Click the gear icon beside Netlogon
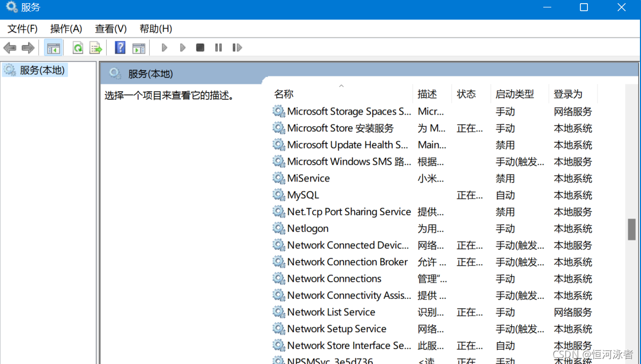Screen dimensions: 641x364 tap(279, 228)
